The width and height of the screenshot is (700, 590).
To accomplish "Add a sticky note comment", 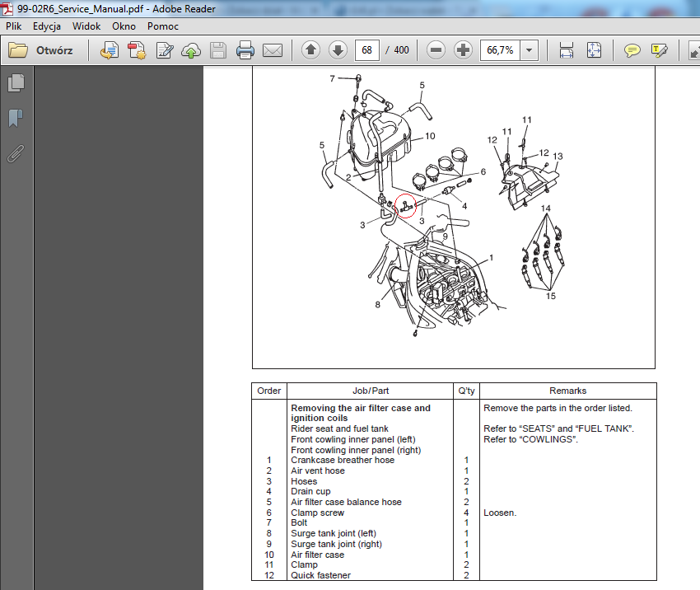I will click(x=632, y=50).
